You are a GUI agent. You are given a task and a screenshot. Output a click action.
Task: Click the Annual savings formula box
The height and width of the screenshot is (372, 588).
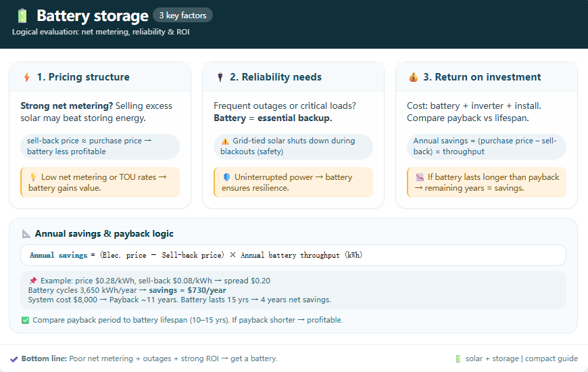pos(293,255)
